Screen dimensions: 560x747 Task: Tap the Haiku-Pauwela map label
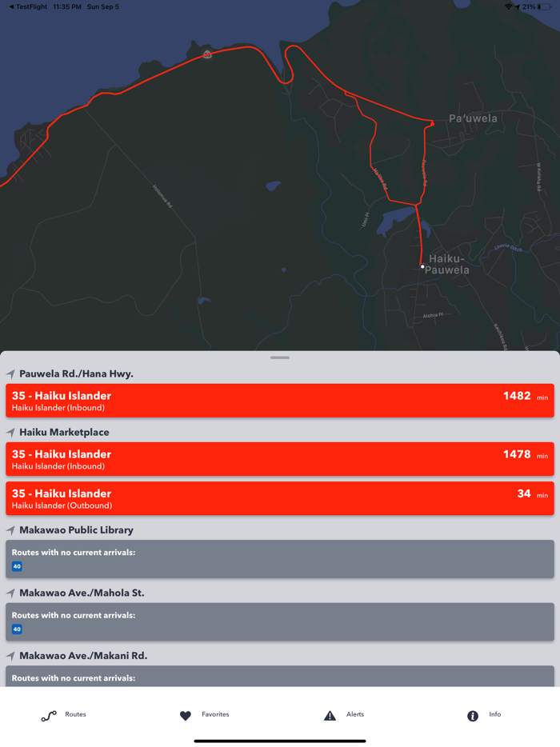(447, 265)
